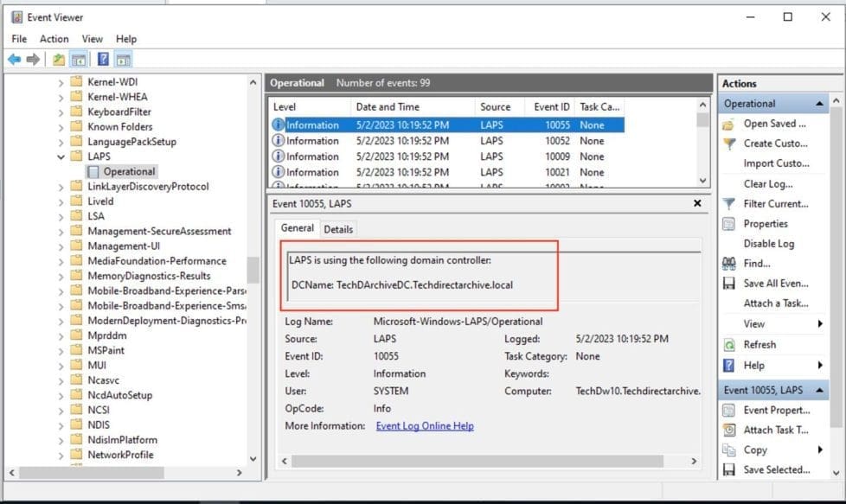
Task: Toggle the Show/Hide Console Tree toolbar button
Action: (x=79, y=60)
